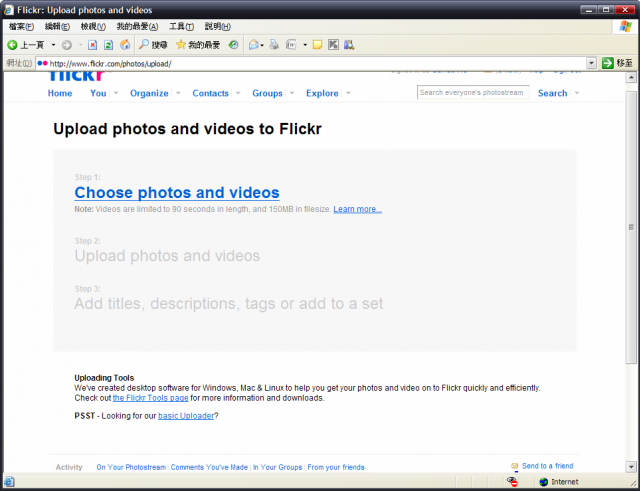Image resolution: width=640 pixels, height=491 pixels.
Task: Open the basic Uploader link
Action: click(186, 416)
